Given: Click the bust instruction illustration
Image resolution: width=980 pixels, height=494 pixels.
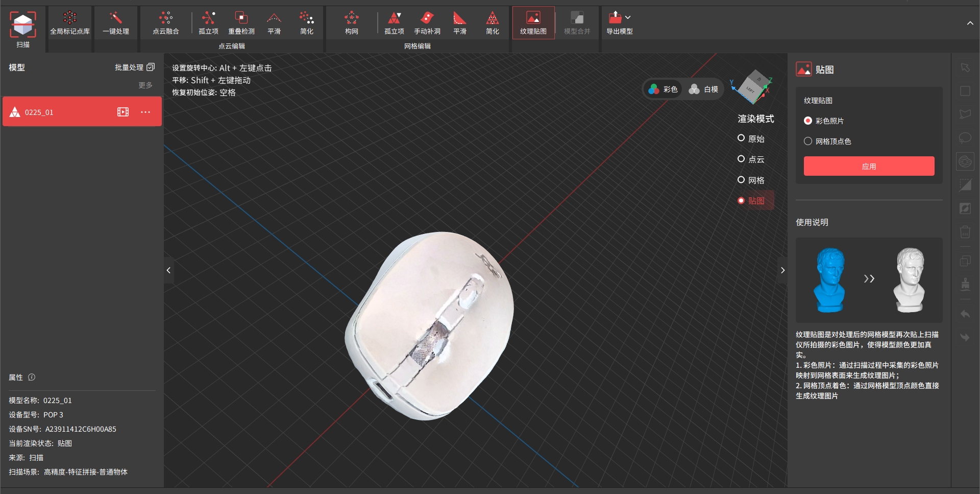Looking at the screenshot, I should 869,280.
